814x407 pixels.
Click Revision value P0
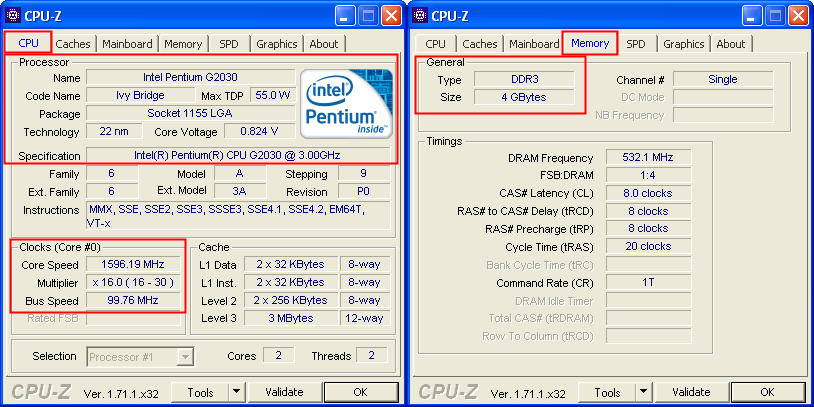(x=363, y=191)
